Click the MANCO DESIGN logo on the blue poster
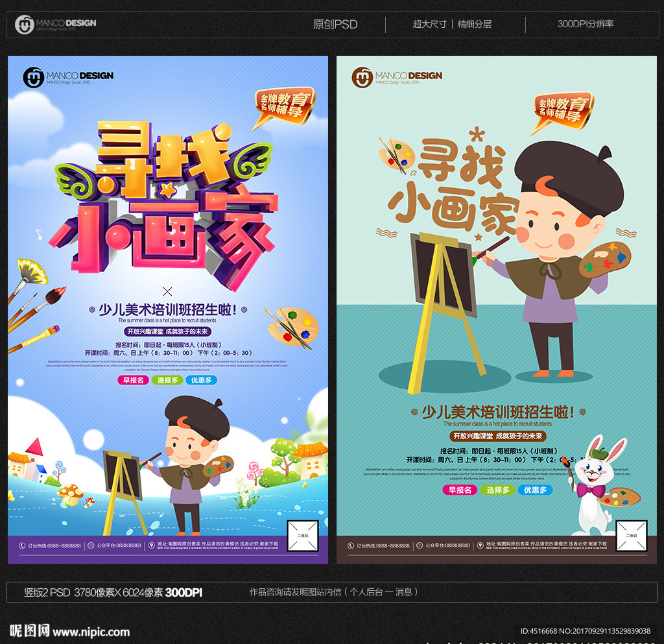 tap(68, 77)
